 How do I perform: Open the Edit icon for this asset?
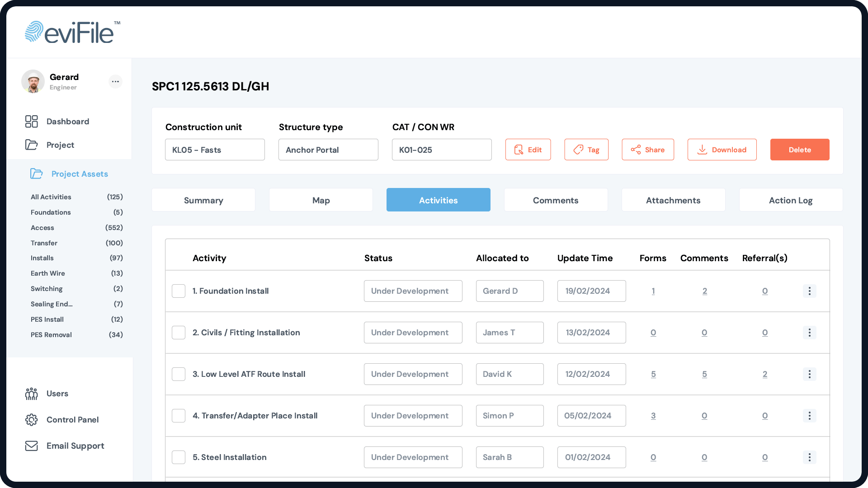519,150
